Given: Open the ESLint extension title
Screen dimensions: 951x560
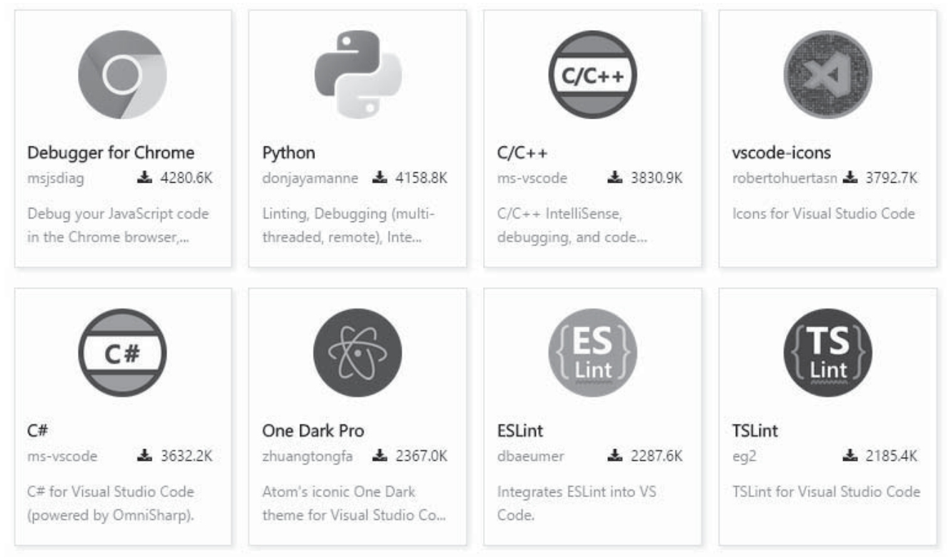Looking at the screenshot, I should tap(519, 431).
